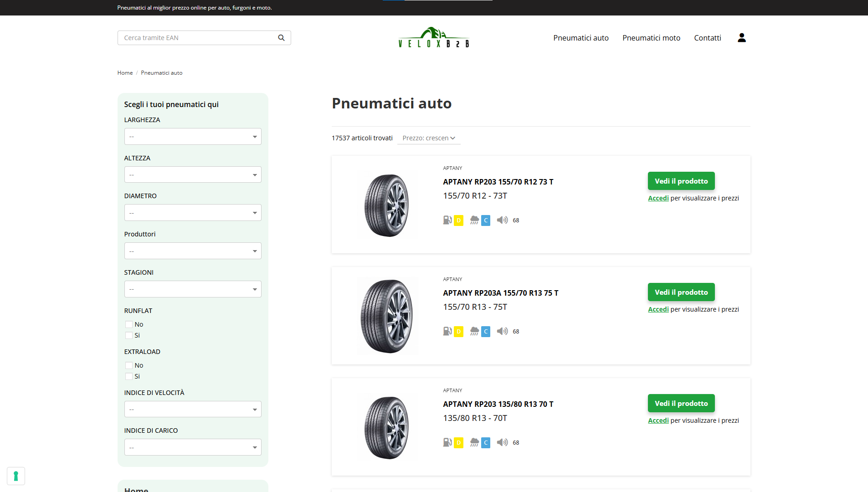This screenshot has width=868, height=492.
Task: Click wet grip rain icon for 135/80 R13
Action: coord(474,442)
